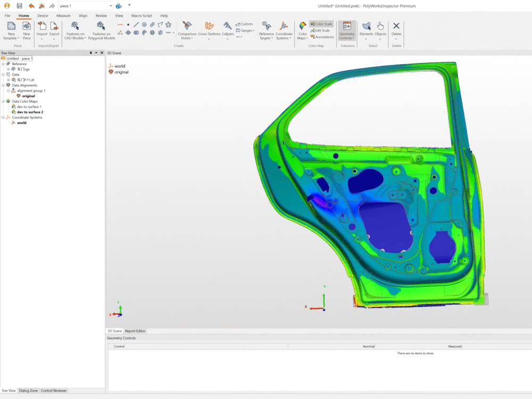Image resolution: width=532 pixels, height=399 pixels.
Task: Switch to the Report Editor tab
Action: [135, 331]
